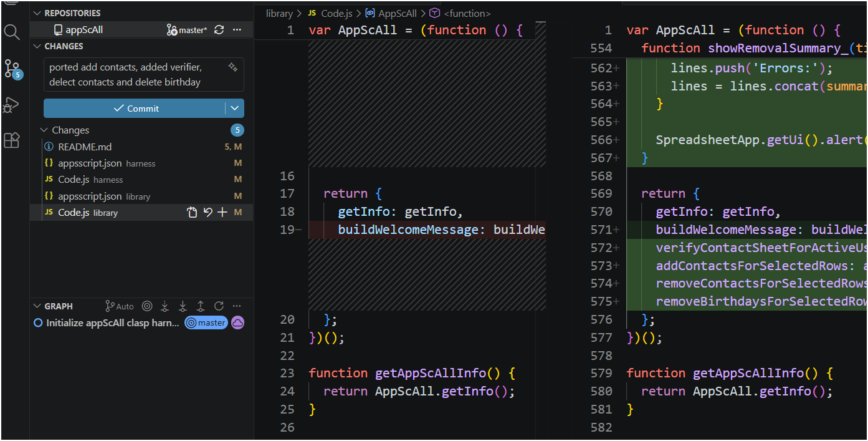
Task: Click the JS icon in Code.js breadcrumb
Action: coord(312,13)
